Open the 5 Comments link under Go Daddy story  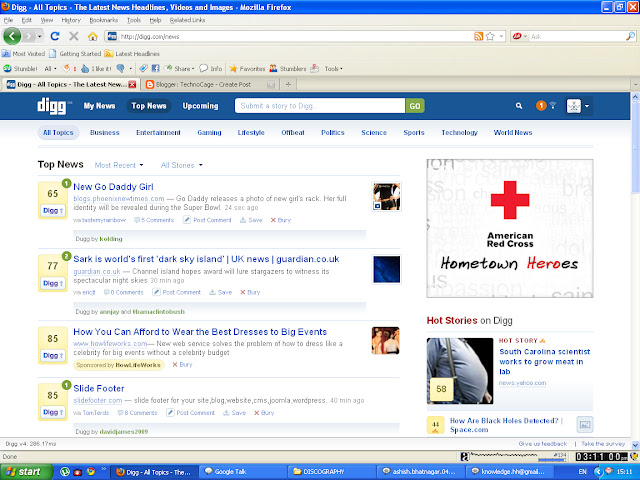154,220
